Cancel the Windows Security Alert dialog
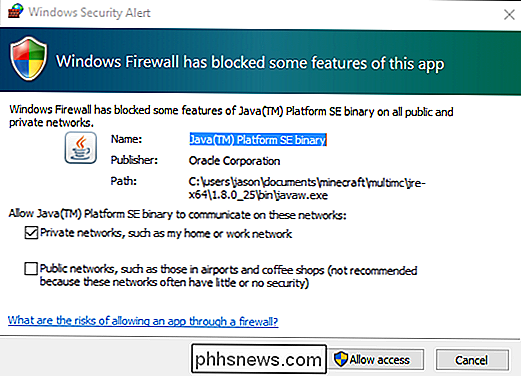This screenshot has height=376, width=521. coord(472,360)
